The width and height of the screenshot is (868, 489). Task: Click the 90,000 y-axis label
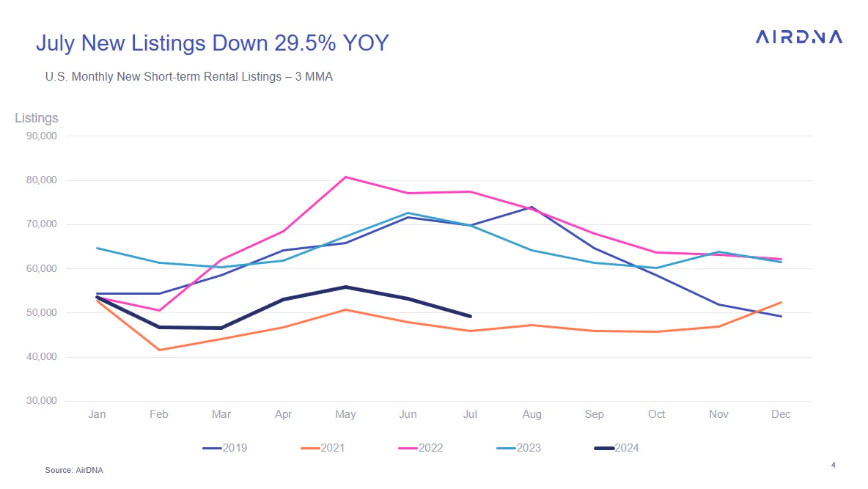(x=42, y=136)
